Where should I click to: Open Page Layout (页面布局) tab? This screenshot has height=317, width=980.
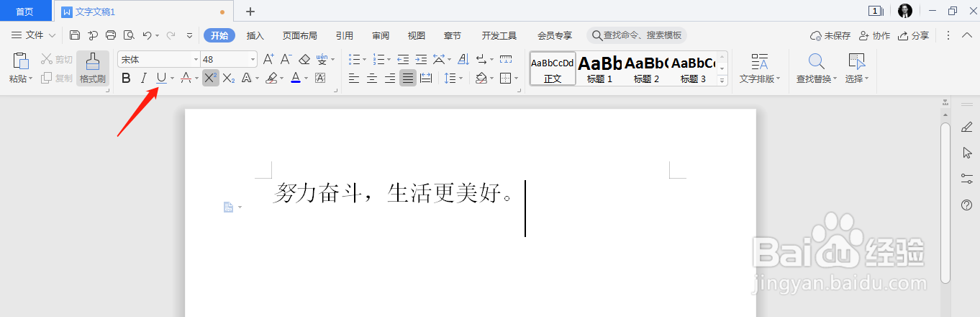(x=300, y=35)
